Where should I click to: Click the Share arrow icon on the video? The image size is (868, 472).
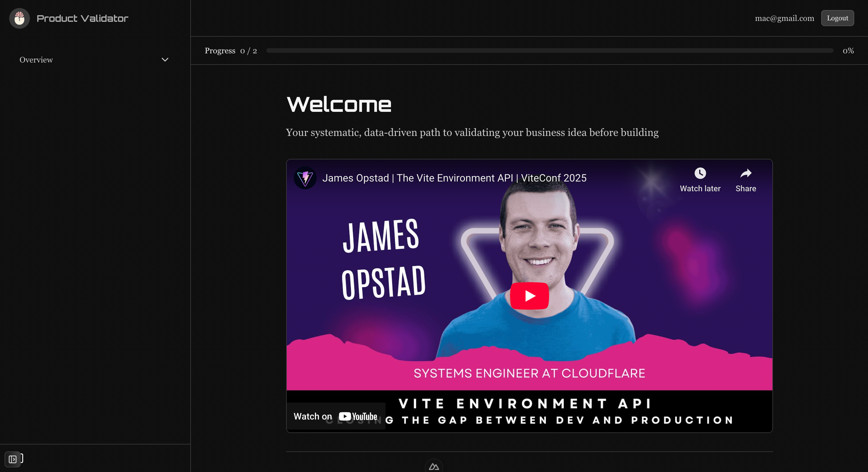[x=745, y=174]
